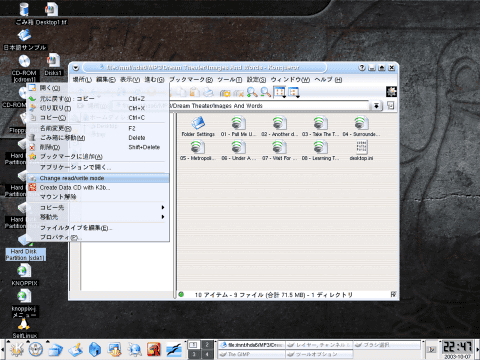480x360 pixels.
Task: Switch to virtual desktop 2 in pager
Action: pos(207,345)
